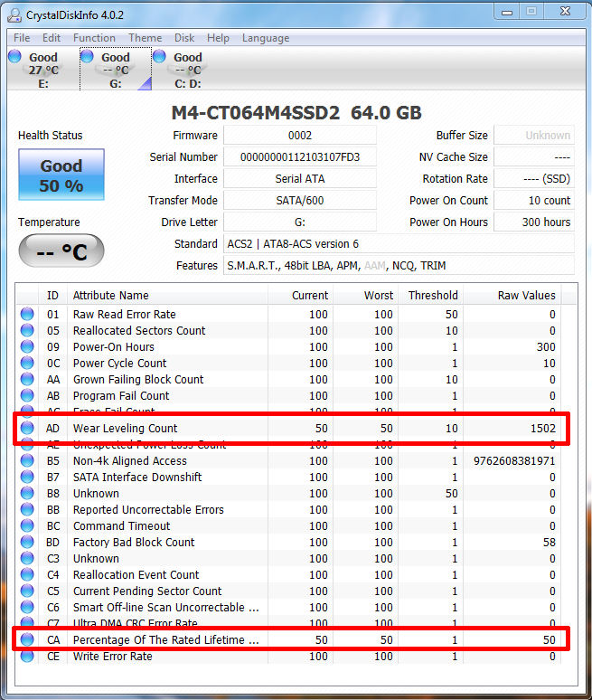This screenshot has width=592, height=700.
Task: Click status orb of Write Error Rate
Action: [27, 656]
